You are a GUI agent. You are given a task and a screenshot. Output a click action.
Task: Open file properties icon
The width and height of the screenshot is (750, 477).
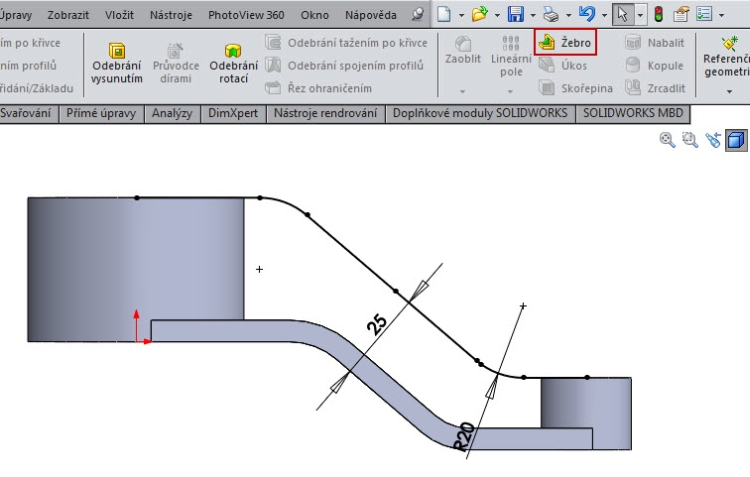681,14
